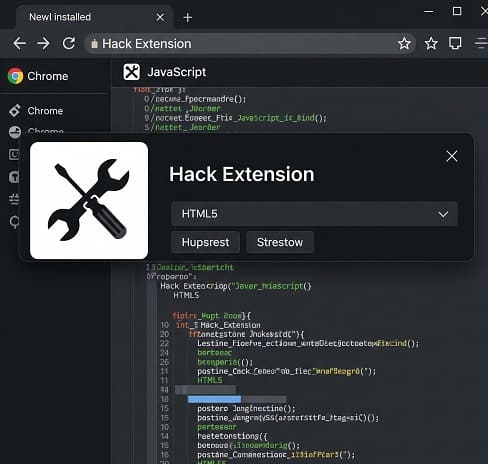Minimize the browser window
This screenshot has height=464, width=488.
428,12
